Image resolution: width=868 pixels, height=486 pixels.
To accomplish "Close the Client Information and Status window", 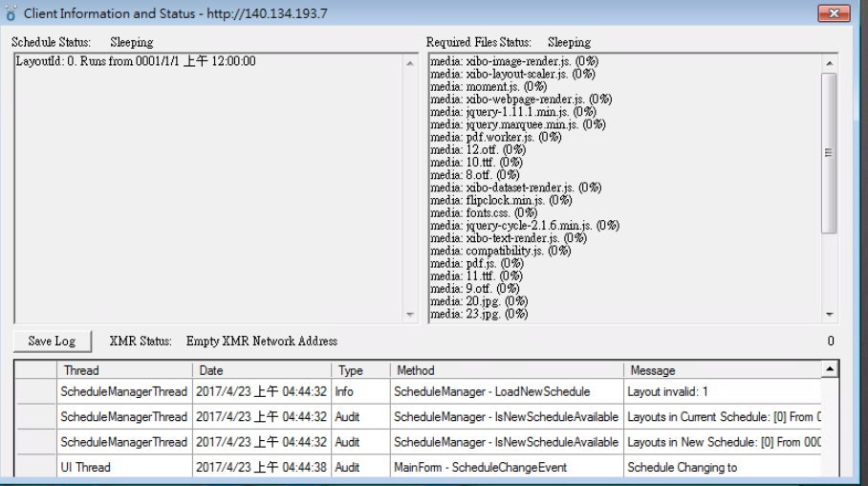I will pos(834,13).
